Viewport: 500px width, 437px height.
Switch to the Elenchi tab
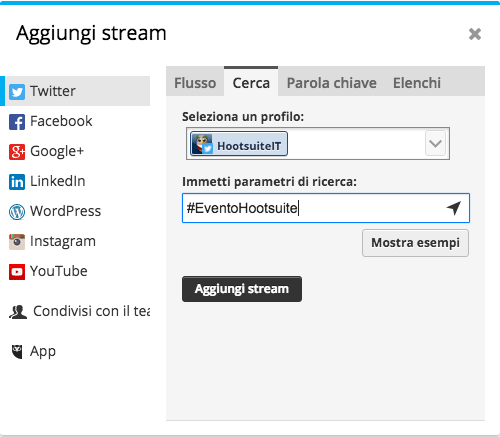[x=417, y=83]
